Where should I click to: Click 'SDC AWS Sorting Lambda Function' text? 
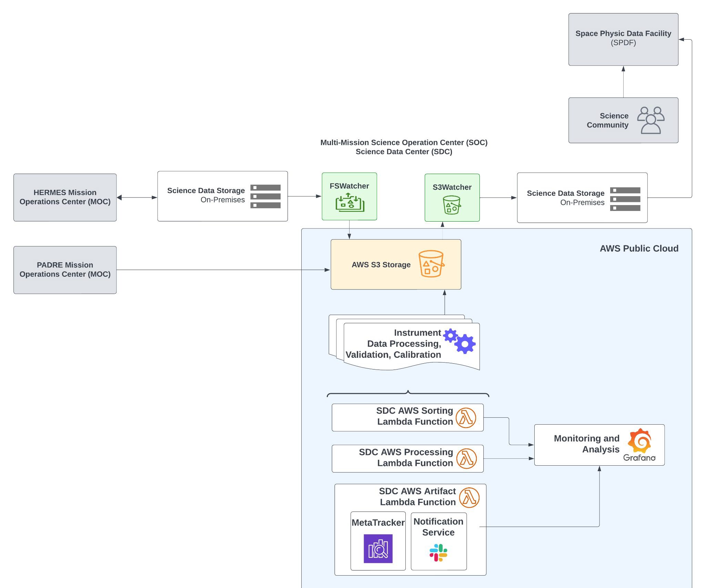point(414,416)
